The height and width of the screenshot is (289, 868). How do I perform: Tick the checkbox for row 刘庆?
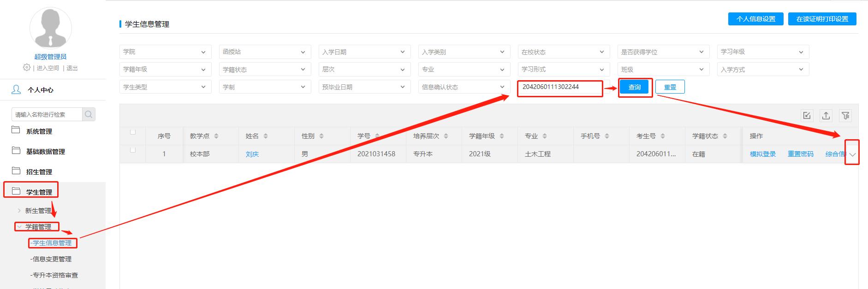pyautogui.click(x=133, y=150)
